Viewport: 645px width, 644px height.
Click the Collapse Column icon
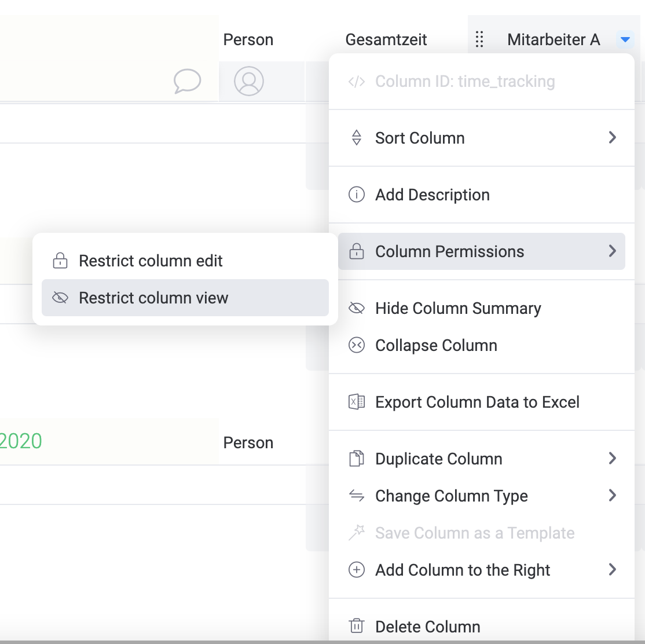(x=357, y=345)
